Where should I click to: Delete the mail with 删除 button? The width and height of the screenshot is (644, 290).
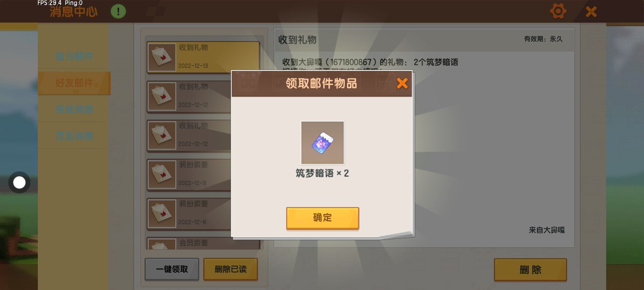pyautogui.click(x=530, y=269)
